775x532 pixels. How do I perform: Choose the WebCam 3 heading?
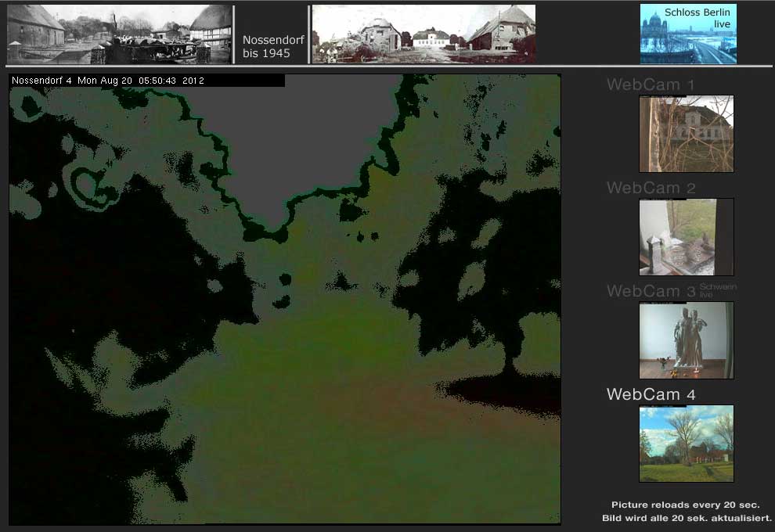(651, 292)
